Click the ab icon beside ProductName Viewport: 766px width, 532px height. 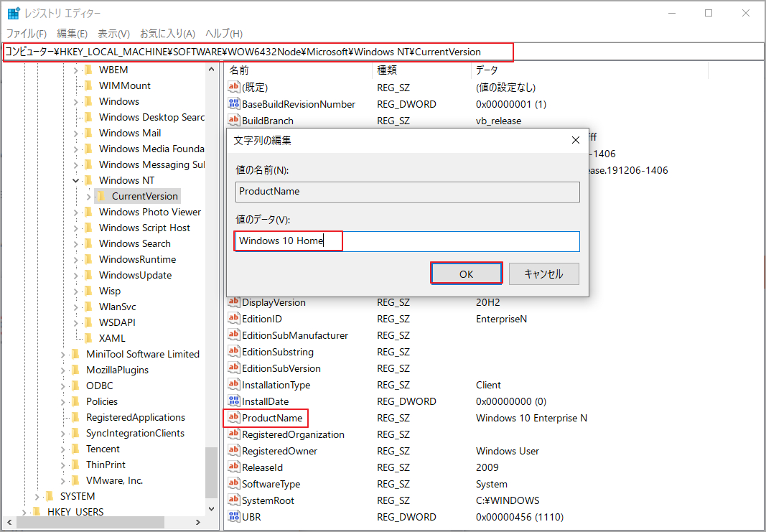click(233, 417)
